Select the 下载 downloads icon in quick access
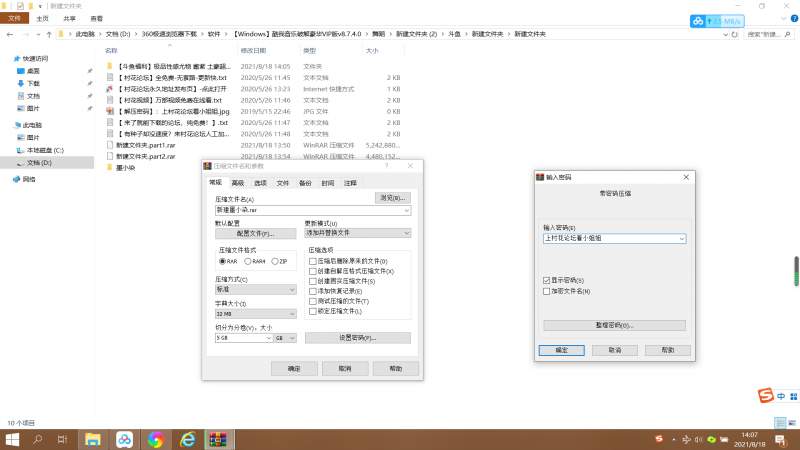Image resolution: width=800 pixels, height=450 pixels. [20, 83]
